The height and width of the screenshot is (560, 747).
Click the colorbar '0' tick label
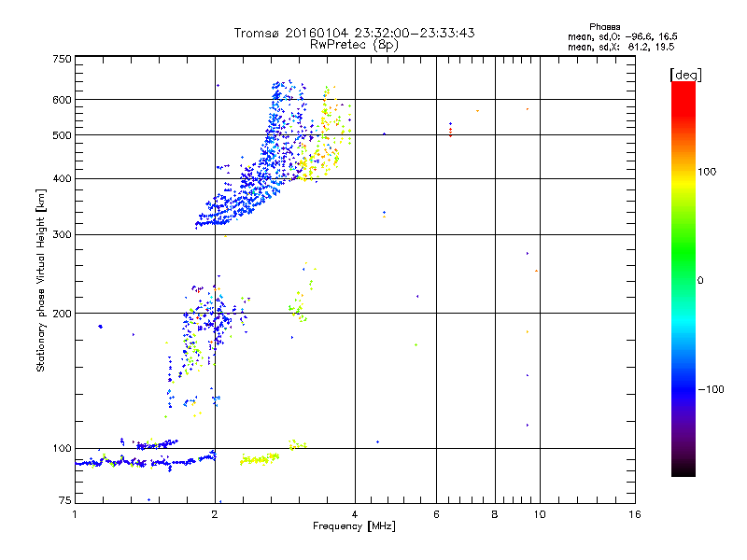700,280
